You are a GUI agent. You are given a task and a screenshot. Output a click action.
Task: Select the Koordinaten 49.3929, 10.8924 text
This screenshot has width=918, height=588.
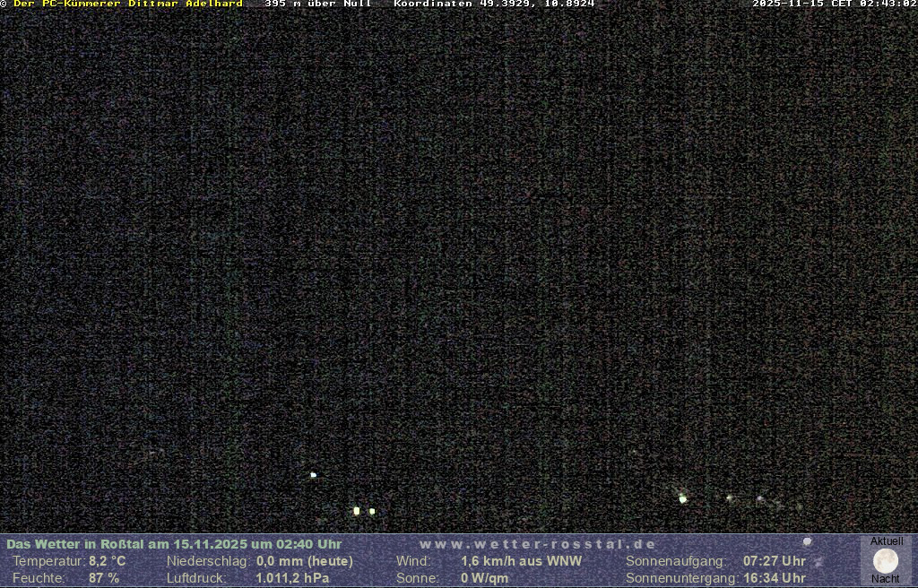(494, 4)
